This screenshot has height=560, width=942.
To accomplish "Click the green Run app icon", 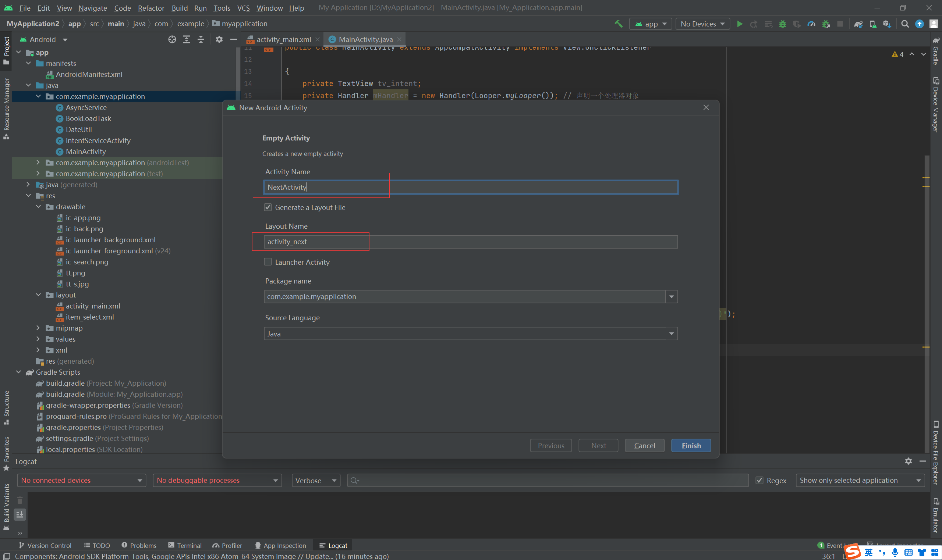I will point(740,24).
